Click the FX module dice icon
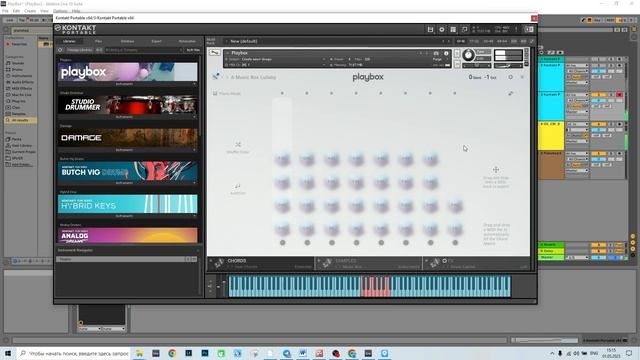Viewport: 640px width, 360px height. pyautogui.click(x=435, y=263)
